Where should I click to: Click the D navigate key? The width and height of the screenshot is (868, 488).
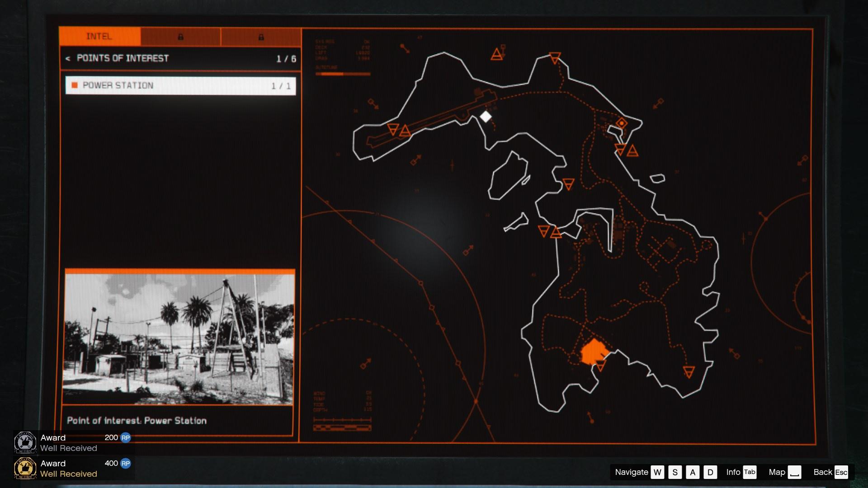[x=710, y=472]
